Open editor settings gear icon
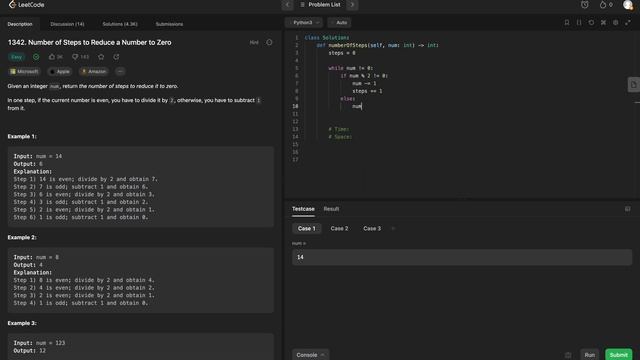Screen dimensions: 640x360 tap(616, 22)
